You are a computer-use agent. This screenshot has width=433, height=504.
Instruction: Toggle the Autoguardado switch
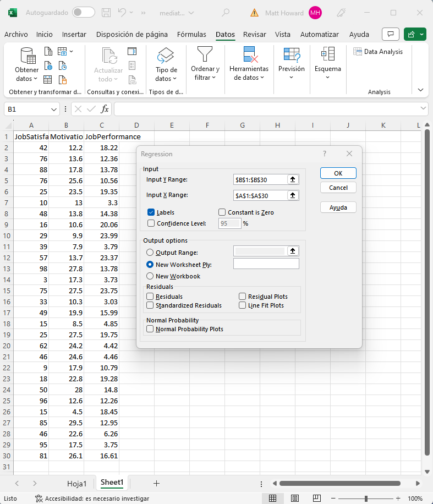[83, 12]
